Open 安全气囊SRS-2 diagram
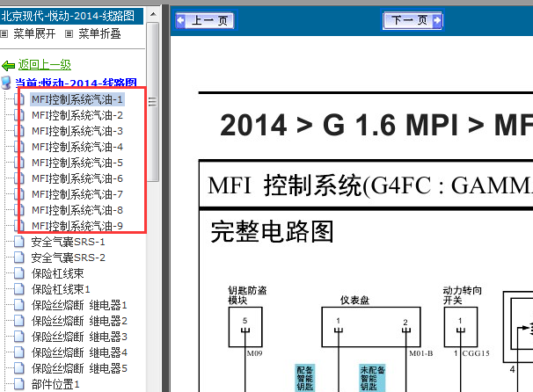 pos(68,258)
